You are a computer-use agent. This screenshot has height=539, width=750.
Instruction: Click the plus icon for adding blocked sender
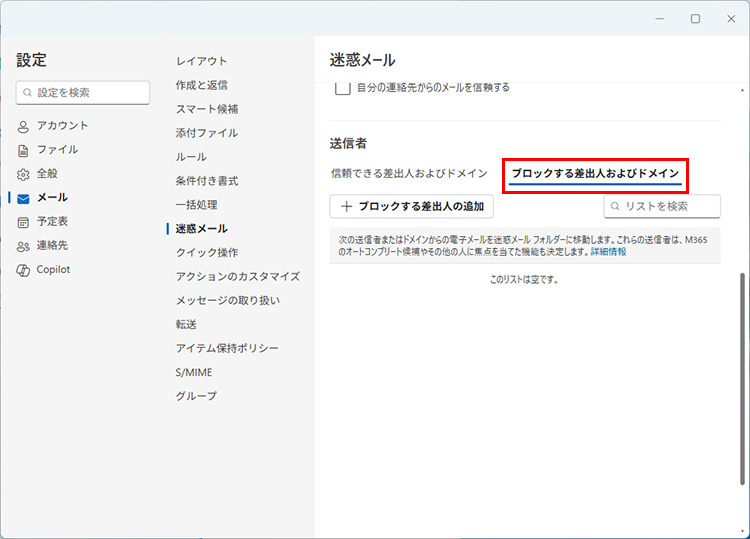coord(346,206)
